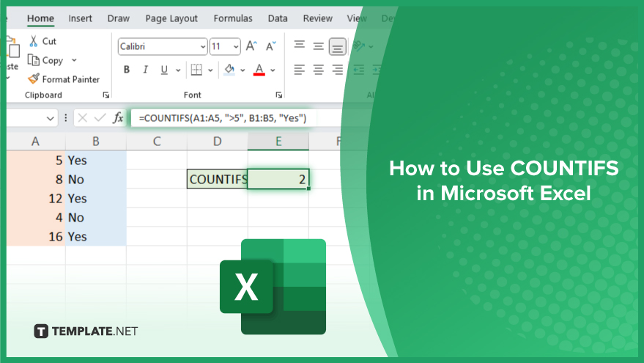Open the font size 11 dropdown

pos(236,47)
